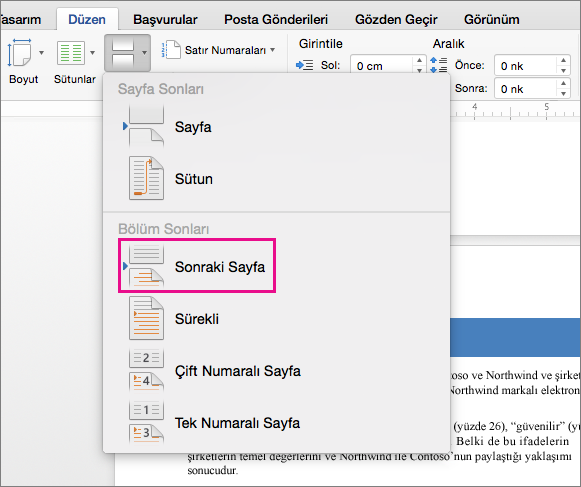Click the Bölüm Sonları header text
Image resolution: width=581 pixels, height=487 pixels.
pos(163,229)
